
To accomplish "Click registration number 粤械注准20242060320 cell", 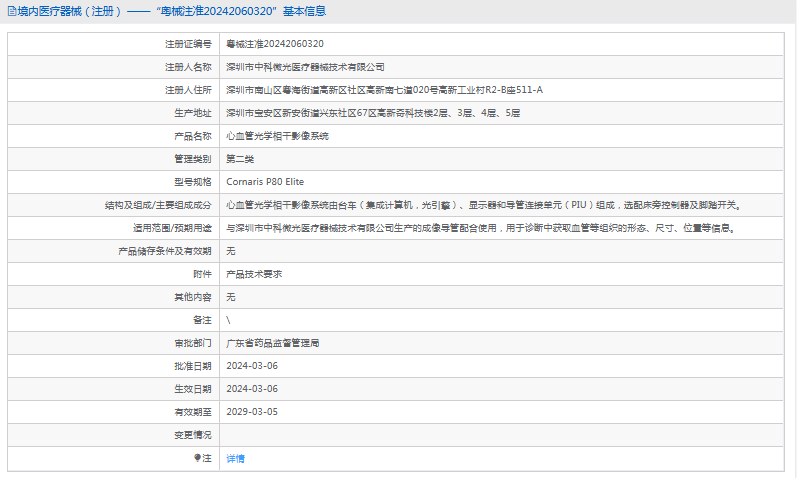I will point(275,44).
